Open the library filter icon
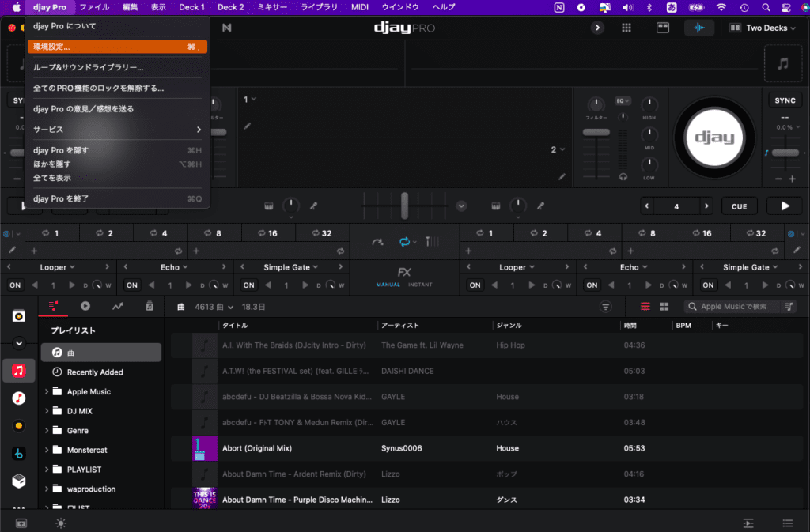The width and height of the screenshot is (810, 532). 605,307
